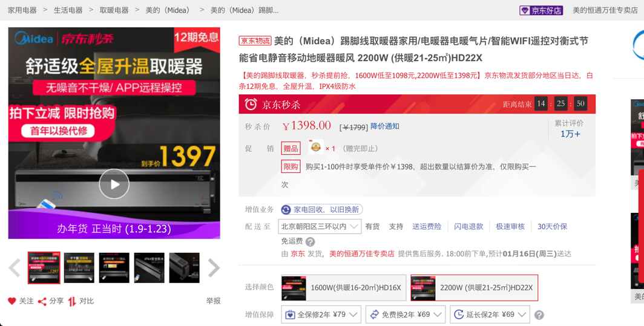
Task: Expand 延长保2年 ¥69 warranty dropdown
Action: [x=490, y=315]
